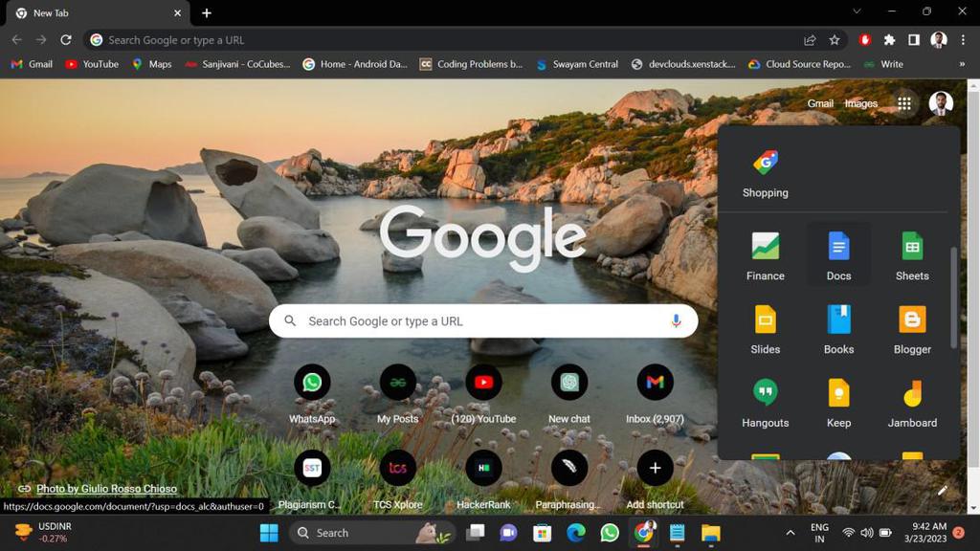Open Google Shopping app

(765, 174)
